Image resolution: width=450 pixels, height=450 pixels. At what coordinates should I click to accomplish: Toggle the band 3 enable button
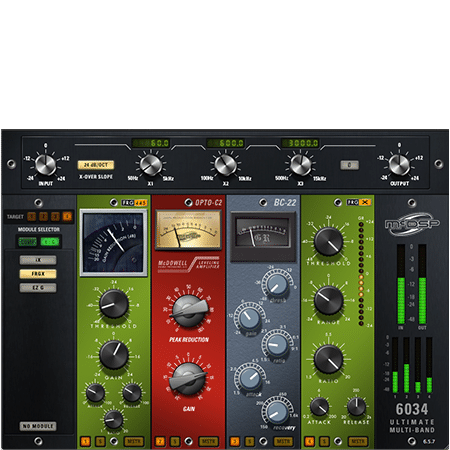[x=235, y=441]
